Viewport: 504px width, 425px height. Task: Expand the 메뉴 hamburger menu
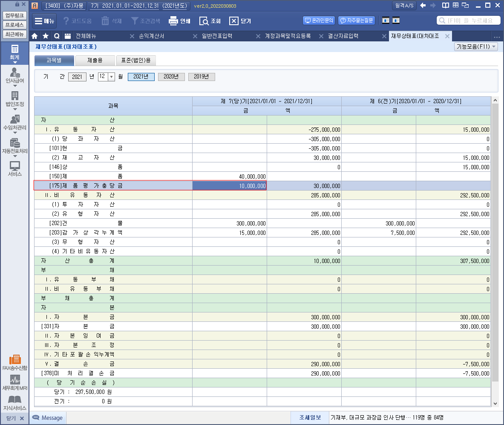[44, 21]
